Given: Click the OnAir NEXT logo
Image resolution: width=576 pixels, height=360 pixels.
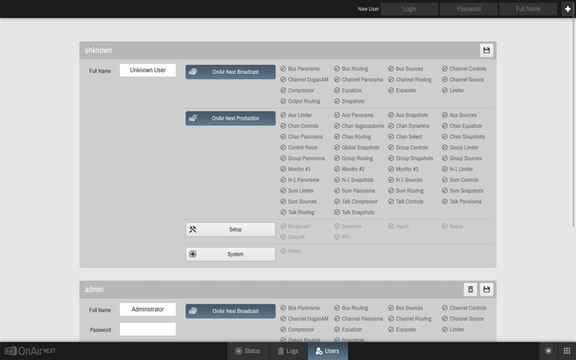Looking at the screenshot, I should (x=30, y=351).
